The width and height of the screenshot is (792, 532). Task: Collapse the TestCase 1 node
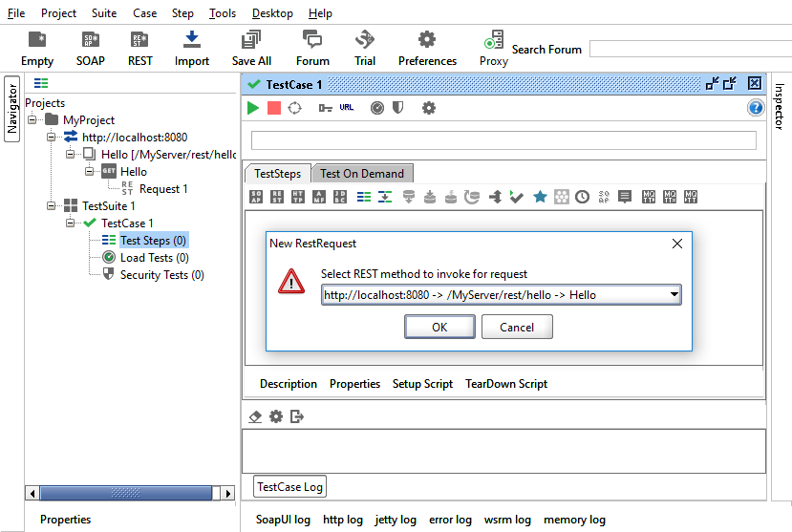coord(70,223)
